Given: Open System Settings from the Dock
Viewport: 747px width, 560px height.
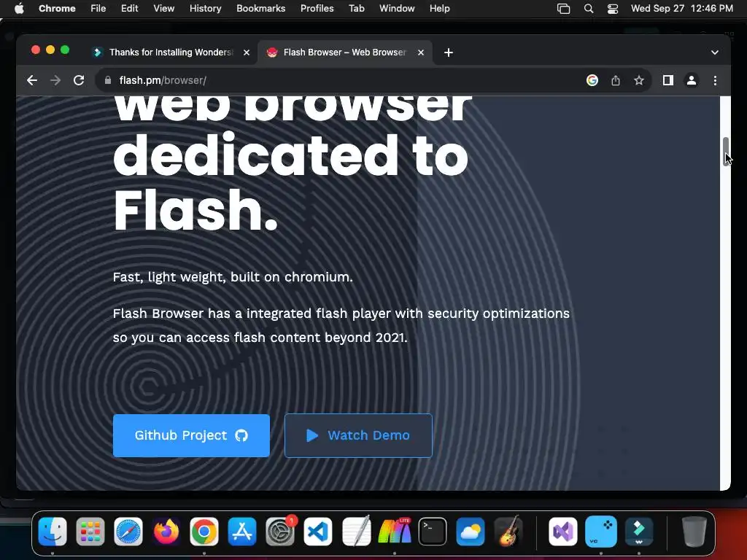Looking at the screenshot, I should pos(280,531).
